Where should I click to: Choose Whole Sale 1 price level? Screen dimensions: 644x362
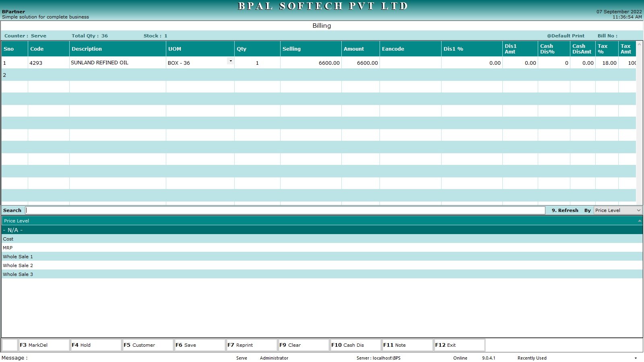pos(18,257)
